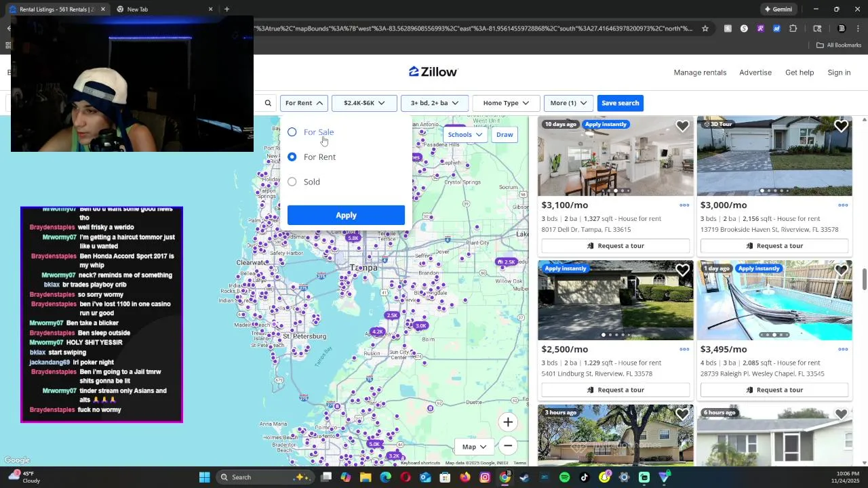Collapse the For Rent filter dropdown
Image resolution: width=868 pixels, height=488 pixels.
click(x=304, y=103)
